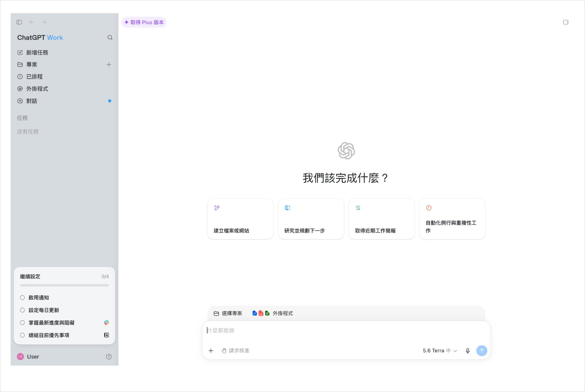The width and height of the screenshot is (585, 392).
Task: Click the pencil icon on 建立檔案或網站 card
Action: pos(217,208)
